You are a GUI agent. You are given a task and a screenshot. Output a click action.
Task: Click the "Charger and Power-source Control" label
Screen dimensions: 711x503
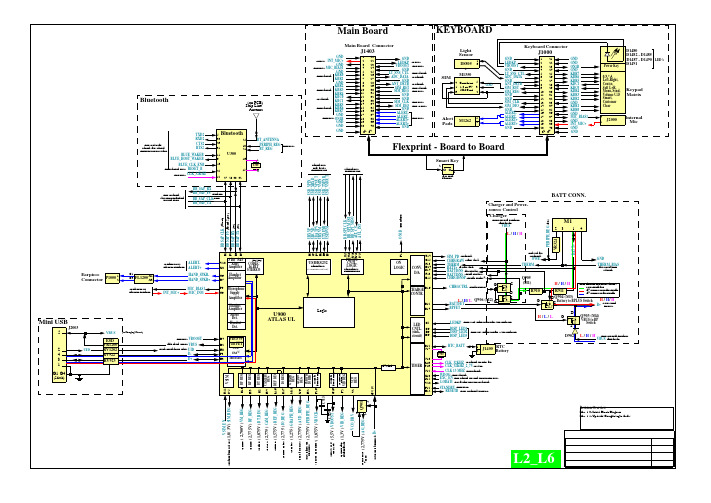[508, 207]
